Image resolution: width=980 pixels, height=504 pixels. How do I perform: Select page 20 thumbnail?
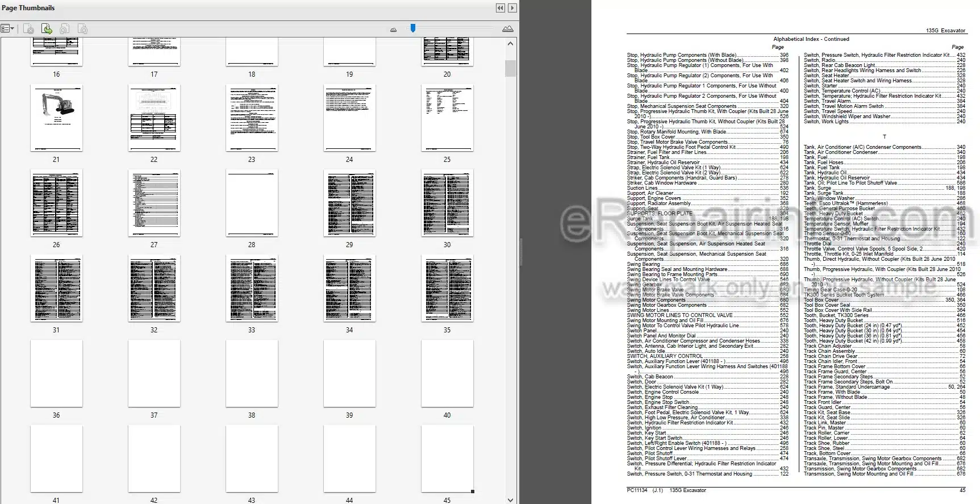pos(447,52)
